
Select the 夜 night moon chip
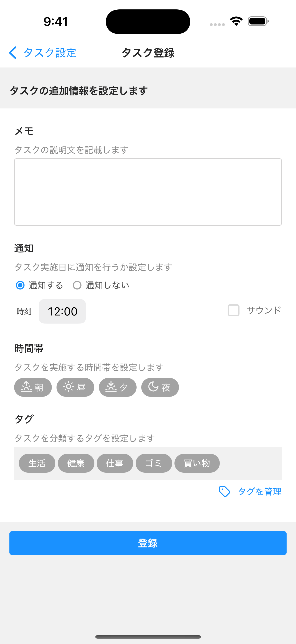(x=160, y=387)
